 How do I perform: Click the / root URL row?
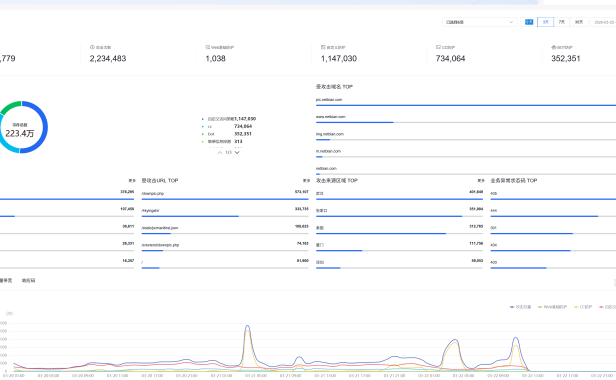point(225,264)
